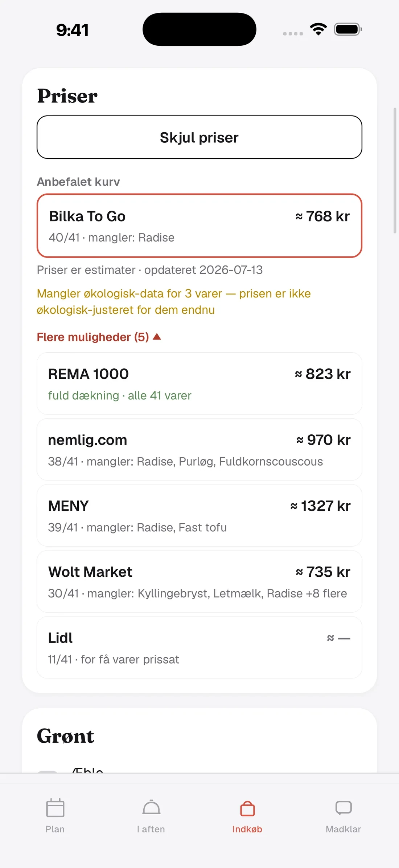
Task: Open the Madklar chat bubble icon
Action: coord(344,808)
